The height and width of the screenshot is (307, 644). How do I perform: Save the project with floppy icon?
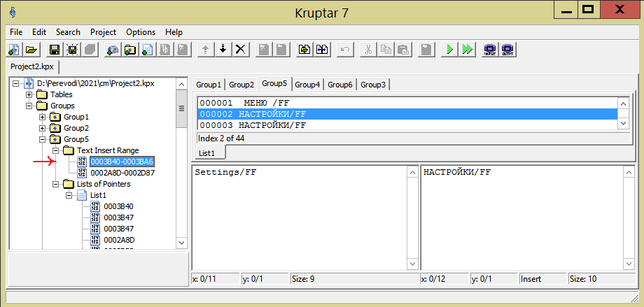click(x=54, y=50)
